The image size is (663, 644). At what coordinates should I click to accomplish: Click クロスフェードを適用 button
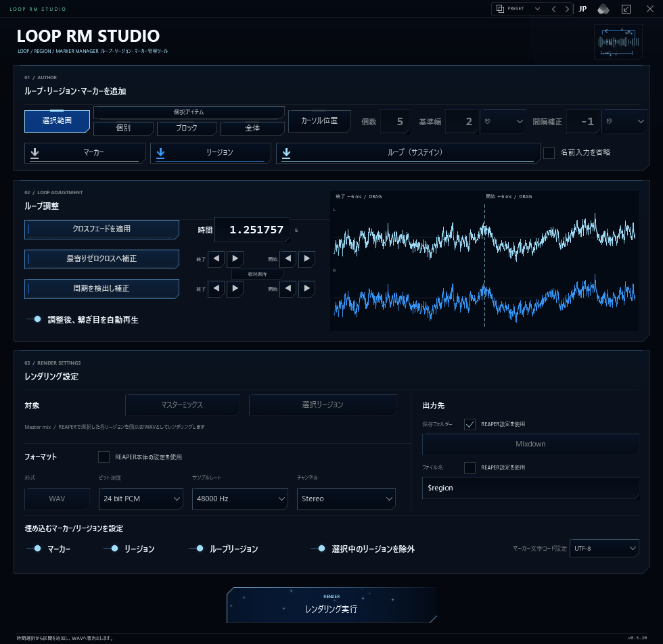101,229
